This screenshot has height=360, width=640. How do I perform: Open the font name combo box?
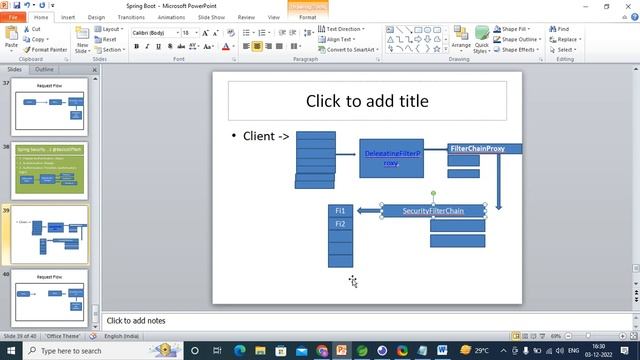(x=156, y=33)
